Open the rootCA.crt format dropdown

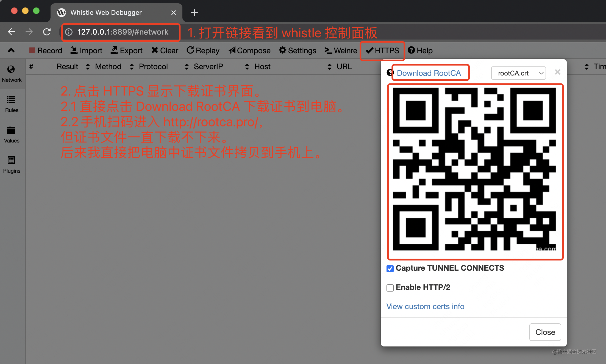[x=518, y=73]
